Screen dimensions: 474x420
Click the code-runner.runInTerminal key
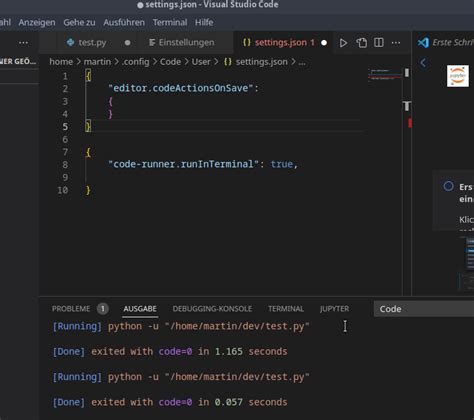(x=184, y=164)
